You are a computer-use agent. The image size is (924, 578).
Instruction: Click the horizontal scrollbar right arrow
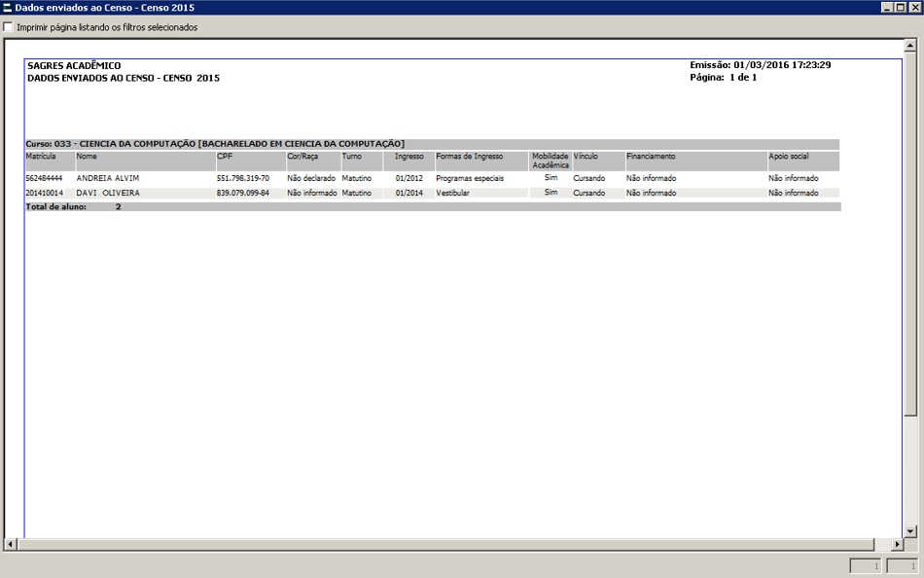tap(898, 545)
